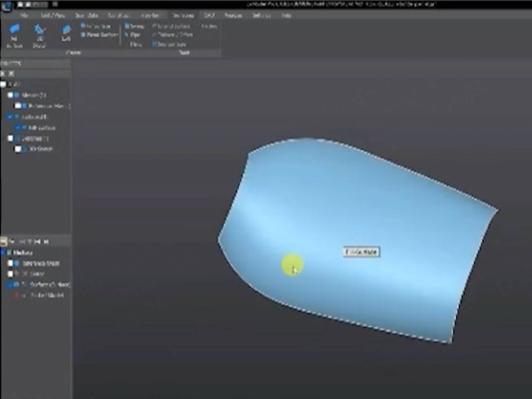Switch to the CAD ribbon tab
Screen dimensions: 532x399
tap(209, 16)
